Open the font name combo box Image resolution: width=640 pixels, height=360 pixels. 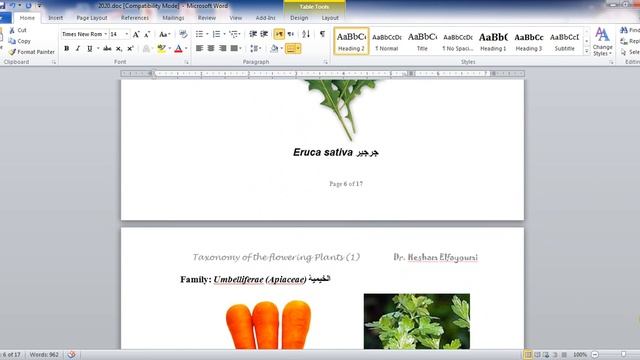(84, 34)
